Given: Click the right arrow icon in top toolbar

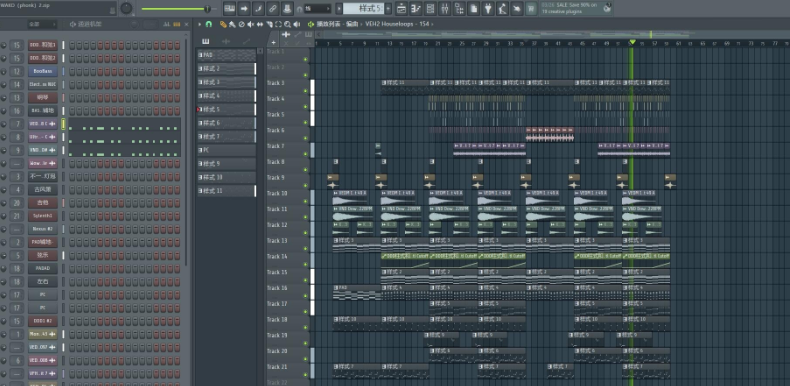Looking at the screenshot, I should [244, 8].
